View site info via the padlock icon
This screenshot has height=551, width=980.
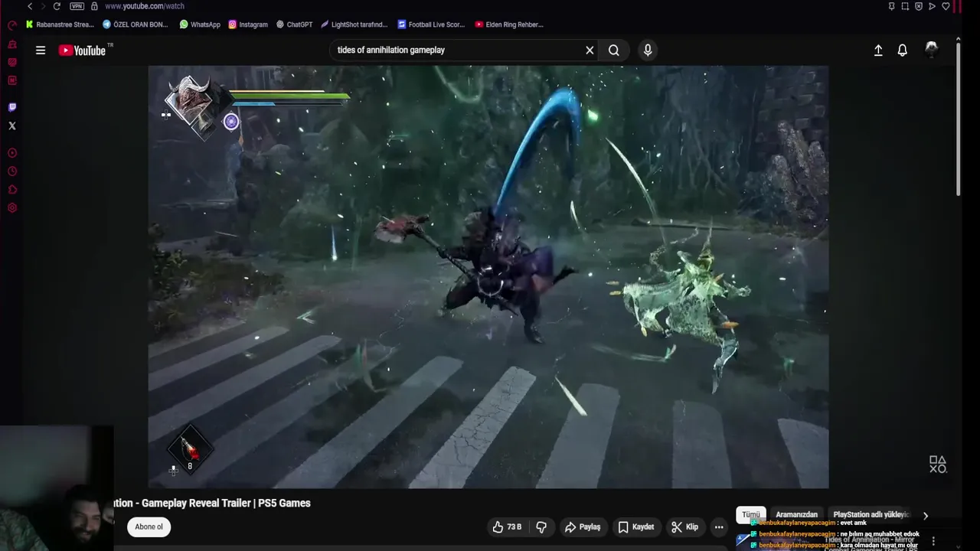coord(94,6)
